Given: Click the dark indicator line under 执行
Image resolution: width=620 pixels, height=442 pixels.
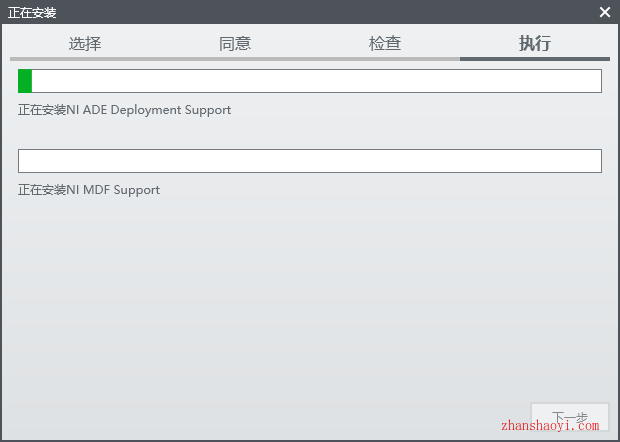Looking at the screenshot, I should (535, 59).
